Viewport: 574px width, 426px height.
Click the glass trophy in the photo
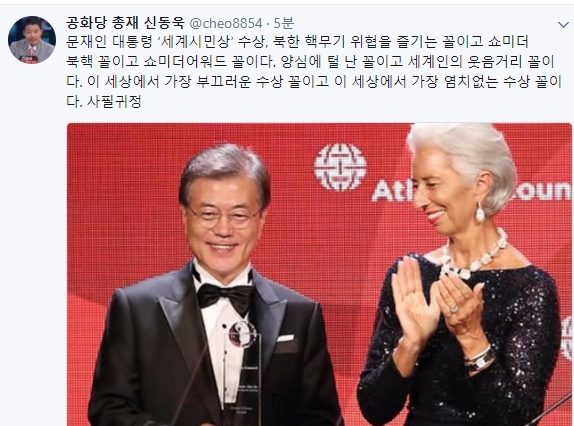243,370
